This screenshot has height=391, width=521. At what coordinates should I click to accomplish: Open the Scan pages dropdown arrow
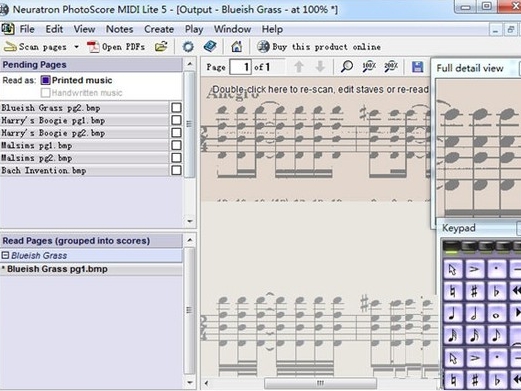tap(76, 47)
